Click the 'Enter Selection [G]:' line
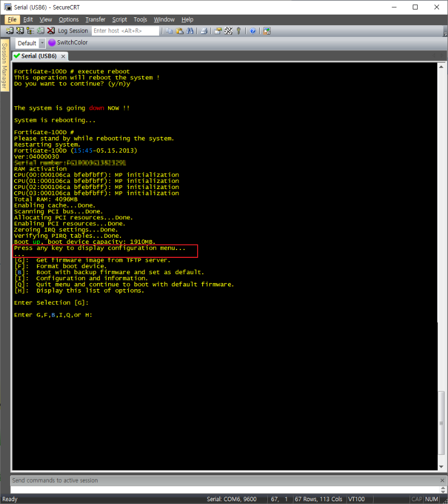This screenshot has width=448, height=504. [x=51, y=303]
